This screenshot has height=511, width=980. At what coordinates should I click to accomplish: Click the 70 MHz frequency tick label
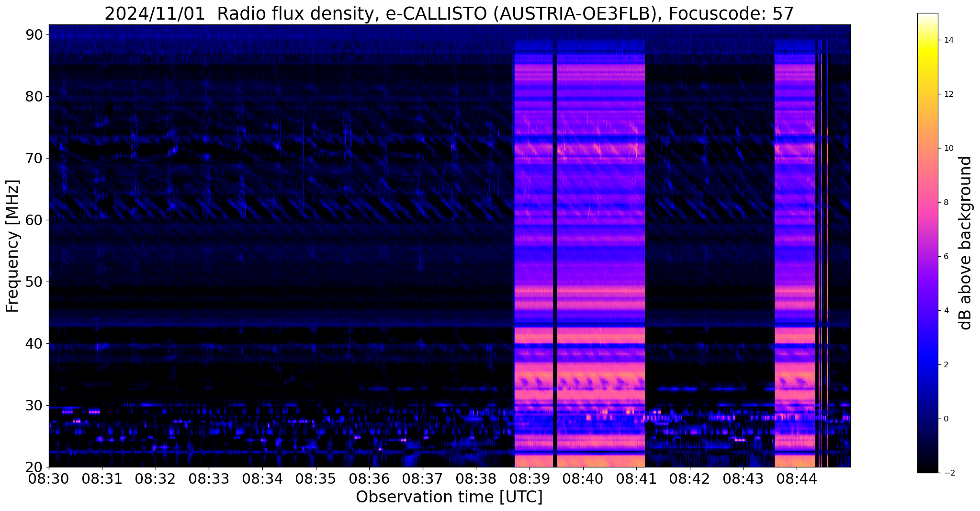[34, 159]
